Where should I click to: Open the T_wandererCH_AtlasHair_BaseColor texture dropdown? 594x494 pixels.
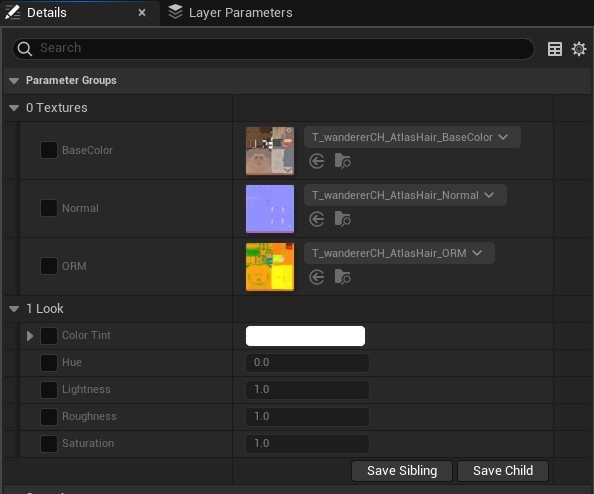point(412,137)
